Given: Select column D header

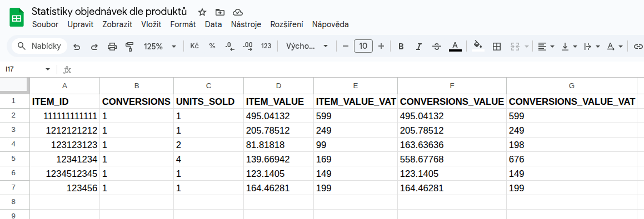Looking at the screenshot, I should tap(278, 86).
